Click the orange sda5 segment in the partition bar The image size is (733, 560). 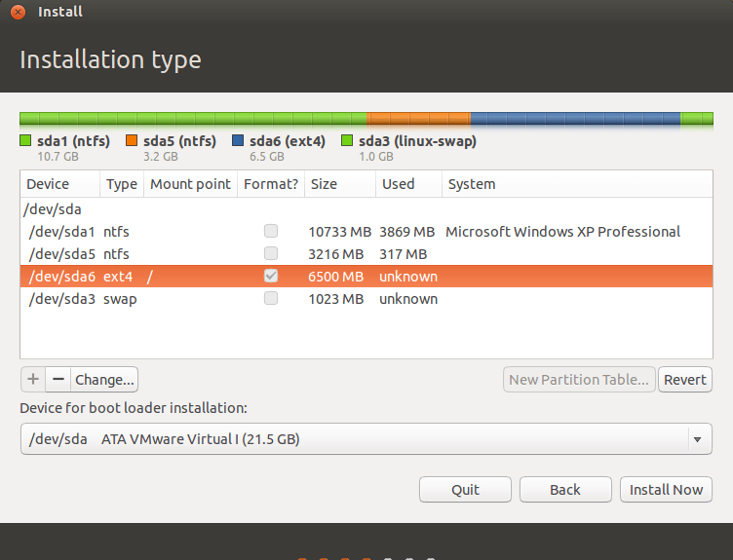pos(418,119)
